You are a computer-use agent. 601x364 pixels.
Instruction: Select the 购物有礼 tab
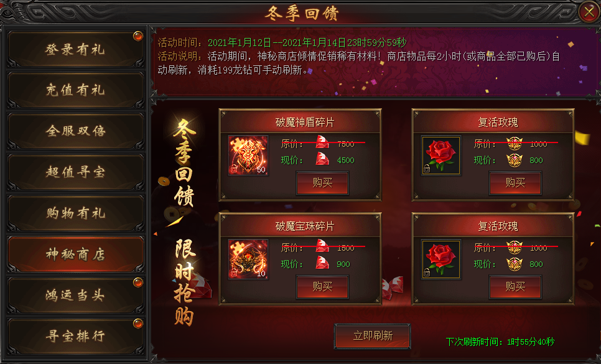tap(75, 213)
